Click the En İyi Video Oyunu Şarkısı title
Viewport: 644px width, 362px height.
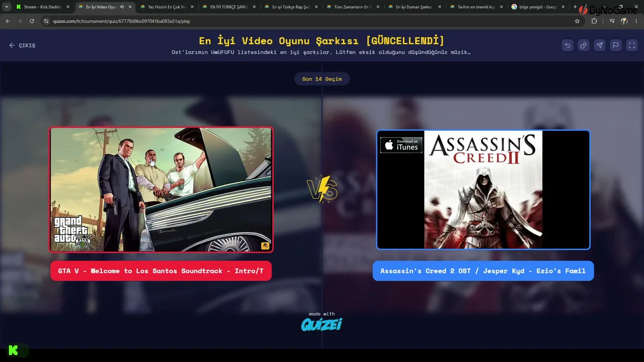pos(322,41)
